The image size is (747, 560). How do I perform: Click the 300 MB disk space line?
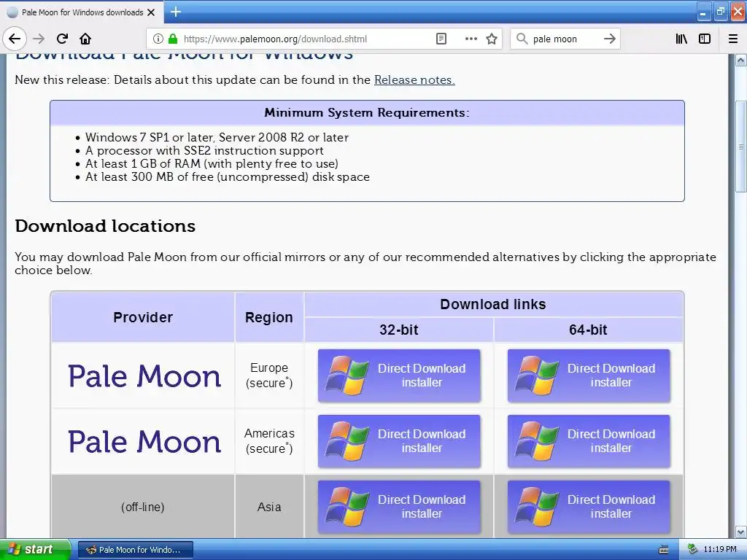[x=228, y=177]
